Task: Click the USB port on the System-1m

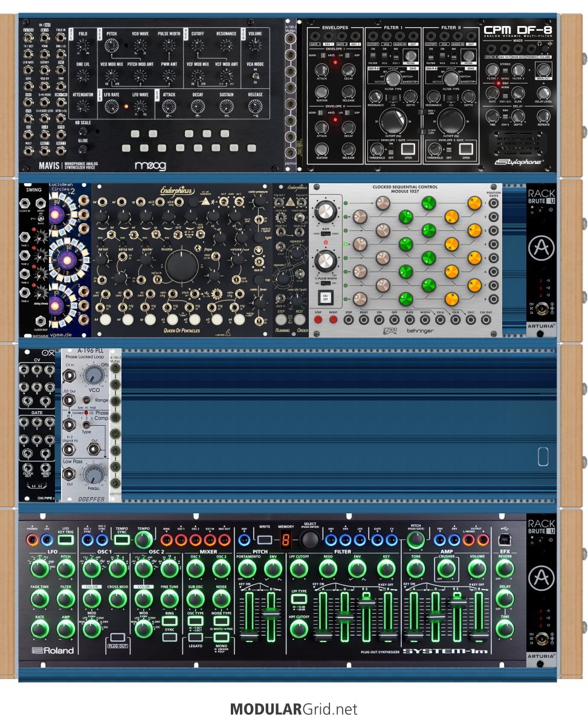Action: coord(504,539)
